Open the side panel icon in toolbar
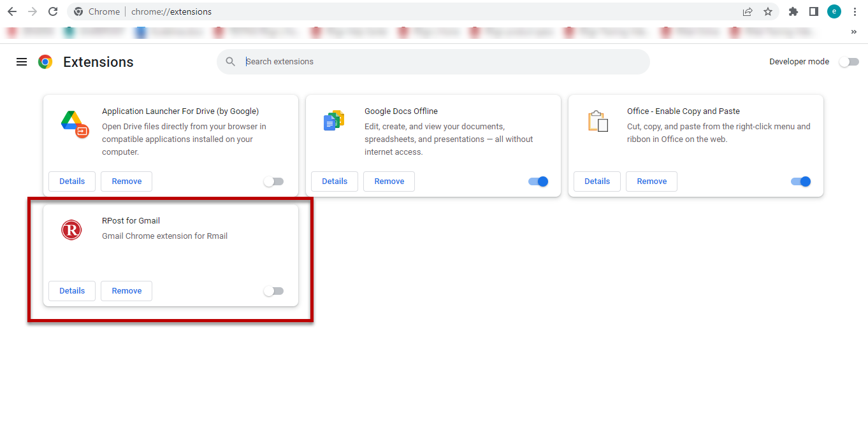This screenshot has width=868, height=433. pos(814,11)
